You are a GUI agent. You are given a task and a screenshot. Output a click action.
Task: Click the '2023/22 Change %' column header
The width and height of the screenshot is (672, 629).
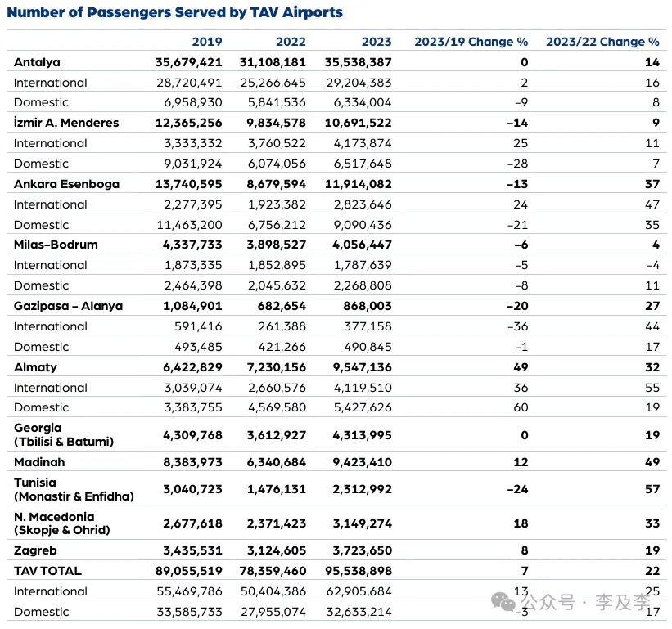click(602, 42)
